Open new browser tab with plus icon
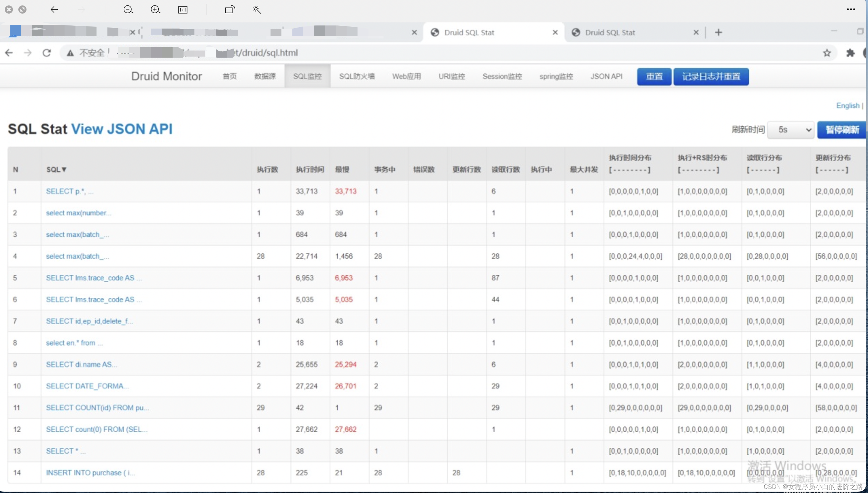The width and height of the screenshot is (868, 493). 718,32
